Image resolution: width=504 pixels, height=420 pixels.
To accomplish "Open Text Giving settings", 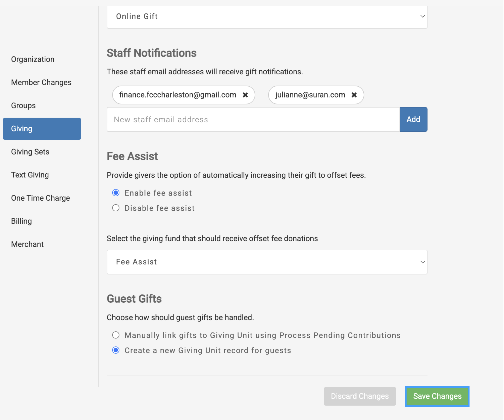I will (30, 175).
